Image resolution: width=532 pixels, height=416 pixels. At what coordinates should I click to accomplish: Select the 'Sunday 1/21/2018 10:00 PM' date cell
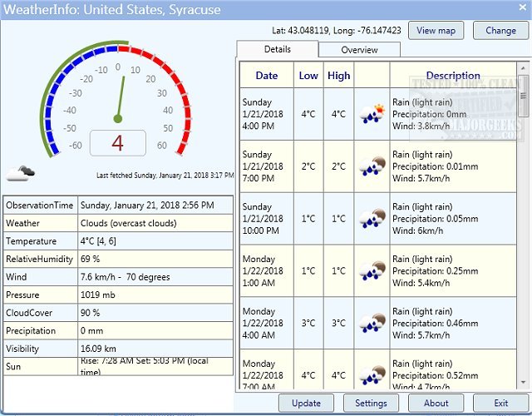point(267,219)
